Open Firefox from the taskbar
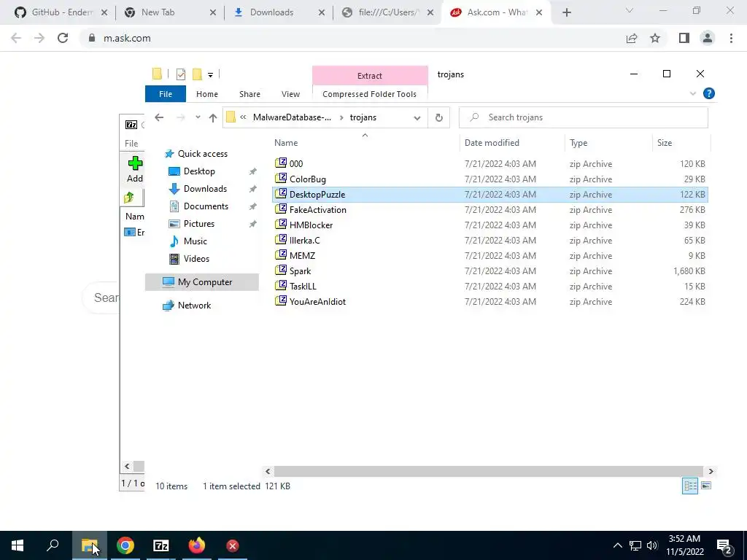 [197, 545]
